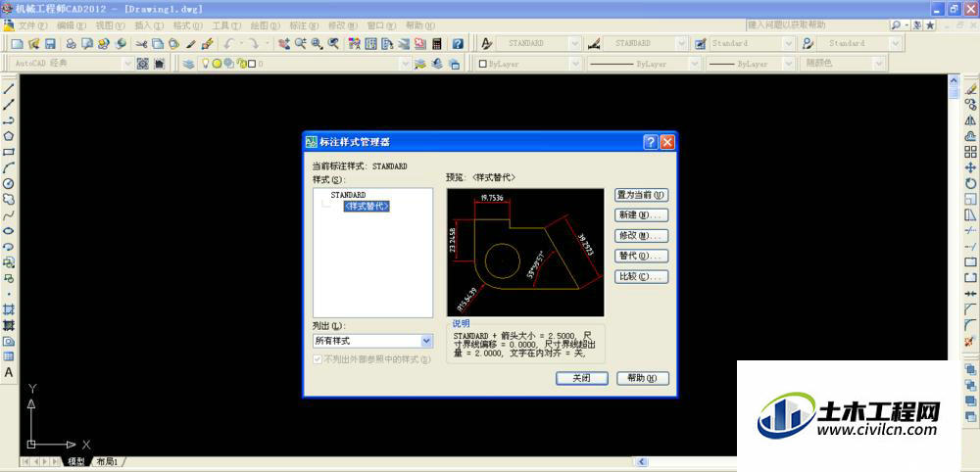The image size is (980, 472).
Task: Select the Erase tool in modify toolbar
Action: click(970, 89)
